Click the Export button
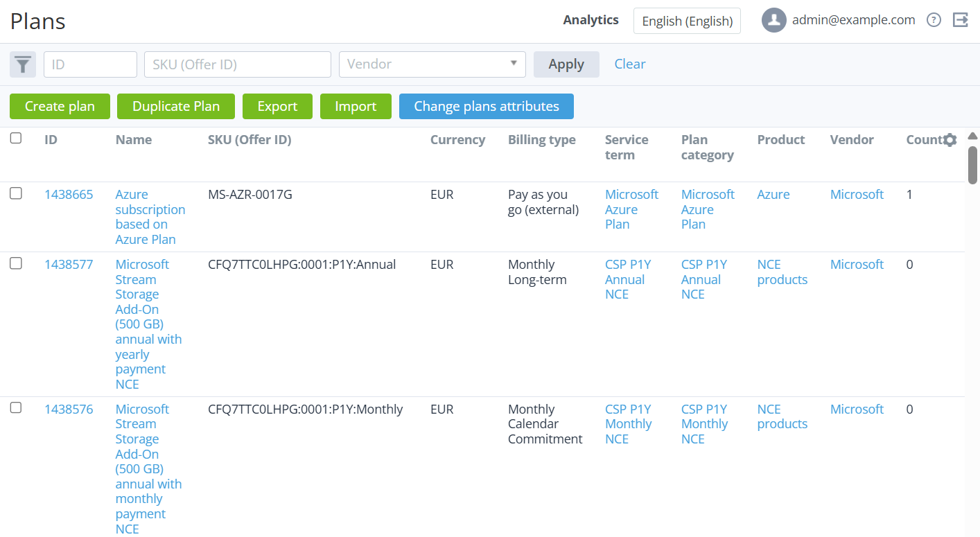 [277, 106]
